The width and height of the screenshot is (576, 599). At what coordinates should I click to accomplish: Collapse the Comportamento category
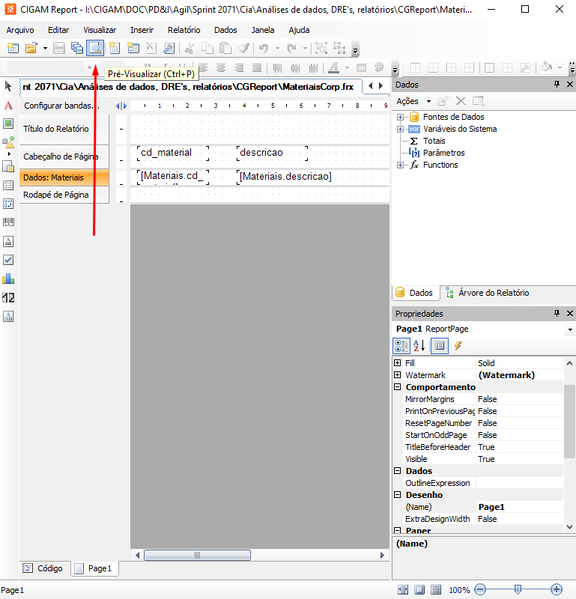pos(398,387)
